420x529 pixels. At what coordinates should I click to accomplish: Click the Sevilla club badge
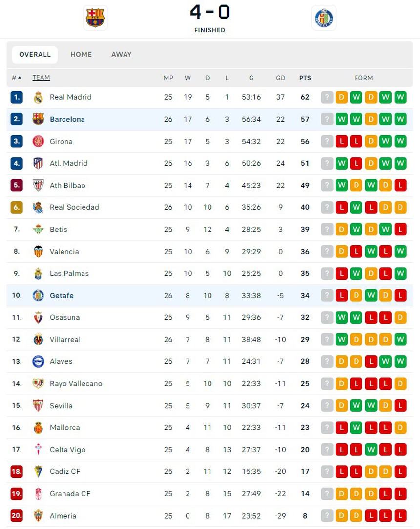click(x=38, y=405)
